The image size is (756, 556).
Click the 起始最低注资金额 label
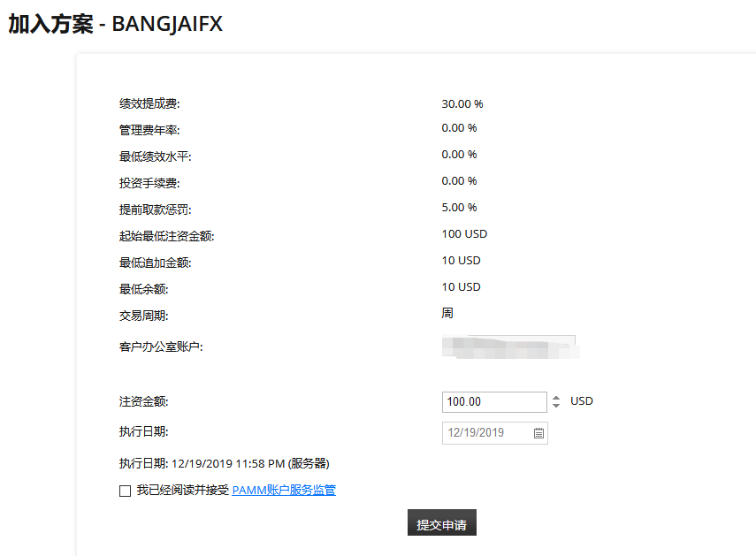coord(167,236)
